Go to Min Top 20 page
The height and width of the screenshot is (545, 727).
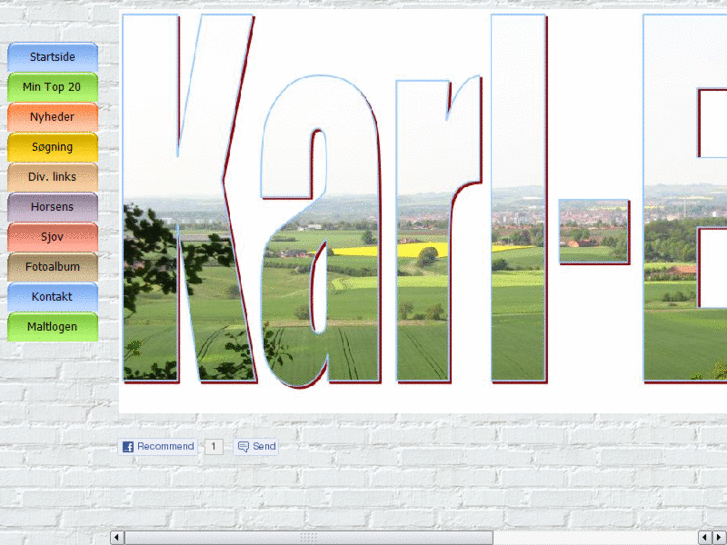click(52, 87)
